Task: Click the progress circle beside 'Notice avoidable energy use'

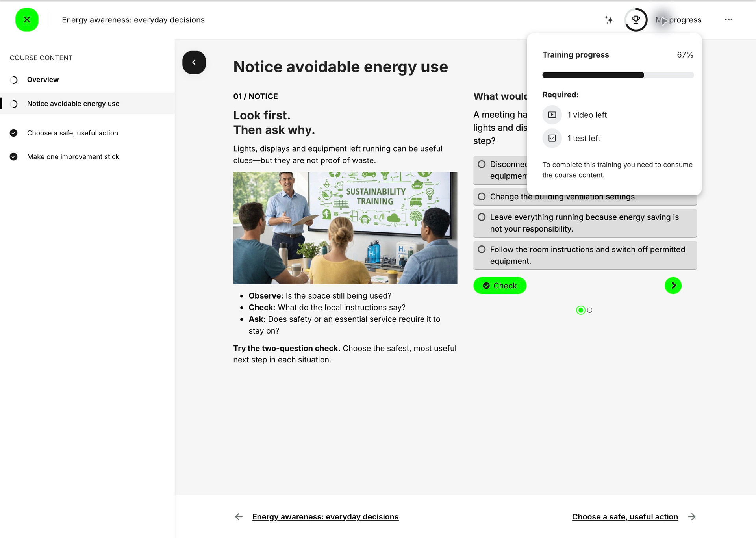Action: (x=14, y=104)
